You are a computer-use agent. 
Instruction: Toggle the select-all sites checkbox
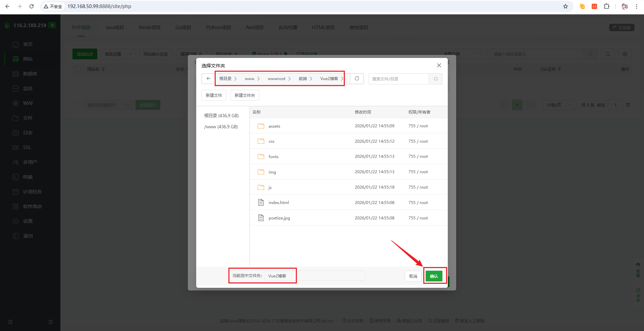[78, 69]
